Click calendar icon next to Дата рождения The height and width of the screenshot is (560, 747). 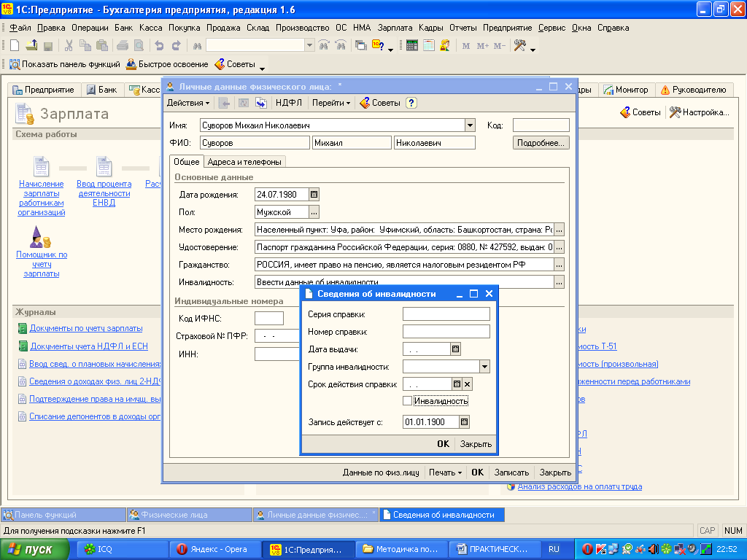pyautogui.click(x=314, y=194)
